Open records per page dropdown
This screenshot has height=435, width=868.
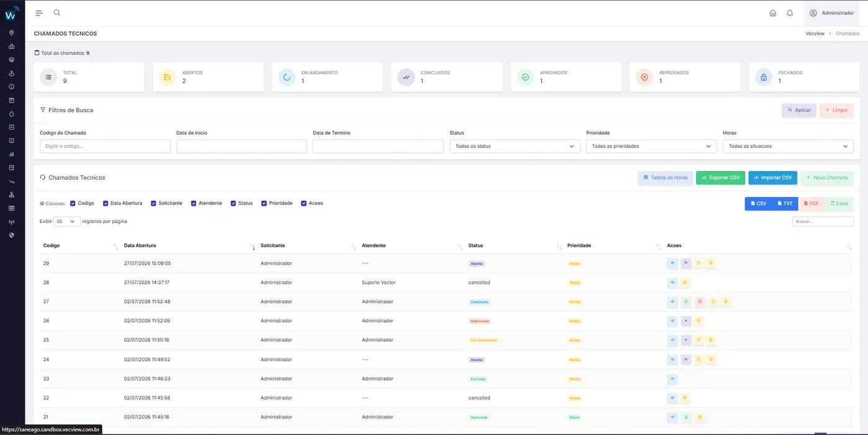click(x=67, y=221)
